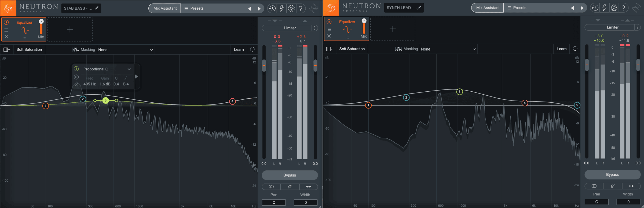The image size is (644, 208).
Task: Open Limiter options menu in SYNTH LEAD window
Action: pyautogui.click(x=637, y=27)
